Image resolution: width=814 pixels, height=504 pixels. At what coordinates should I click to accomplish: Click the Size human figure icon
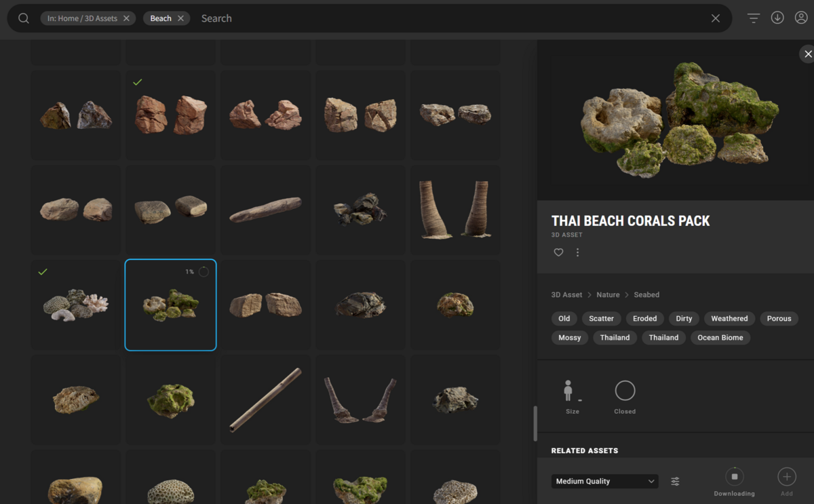point(570,391)
